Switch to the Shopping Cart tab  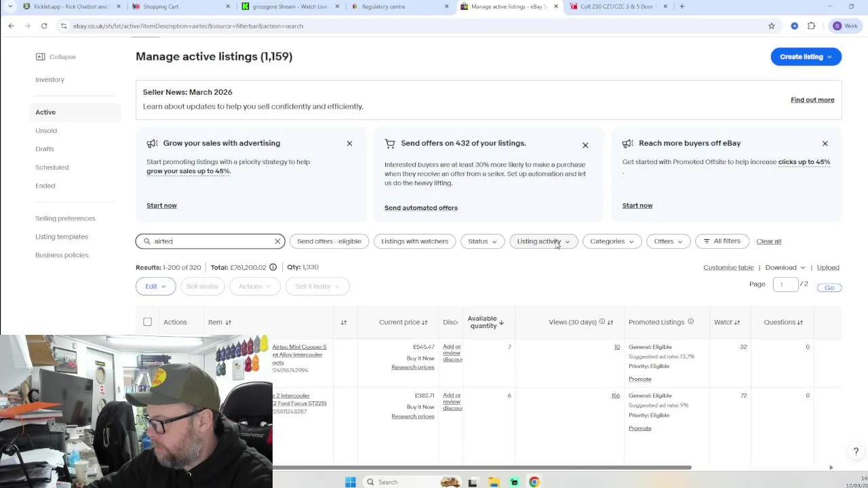coord(180,7)
